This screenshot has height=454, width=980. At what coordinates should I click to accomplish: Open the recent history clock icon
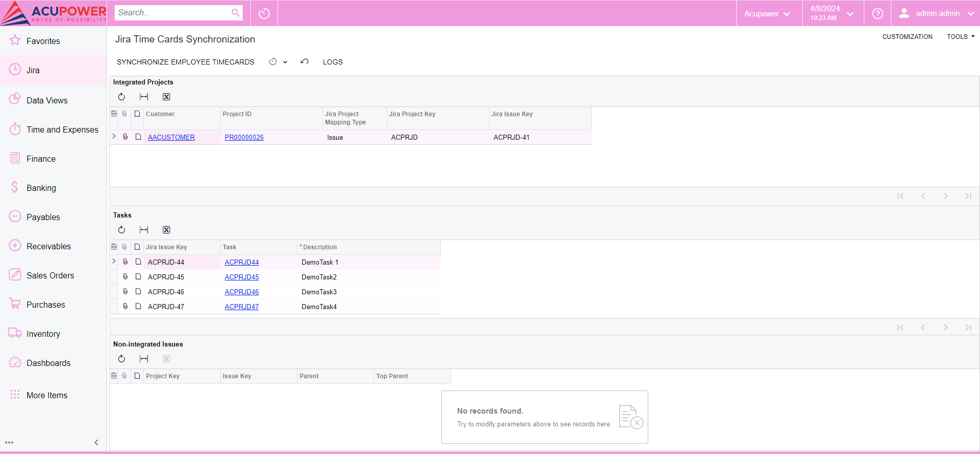[264, 13]
